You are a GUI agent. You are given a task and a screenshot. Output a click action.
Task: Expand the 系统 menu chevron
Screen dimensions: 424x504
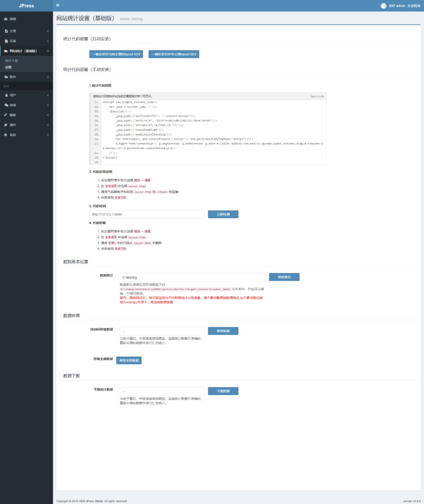48,135
